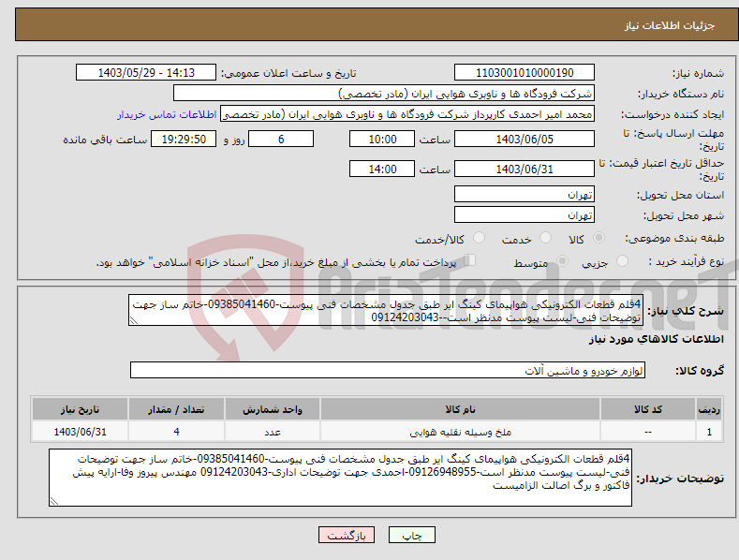The height and width of the screenshot is (560, 739).
Task: Click the تاریخ نیاز column header
Action: pyautogui.click(x=81, y=409)
